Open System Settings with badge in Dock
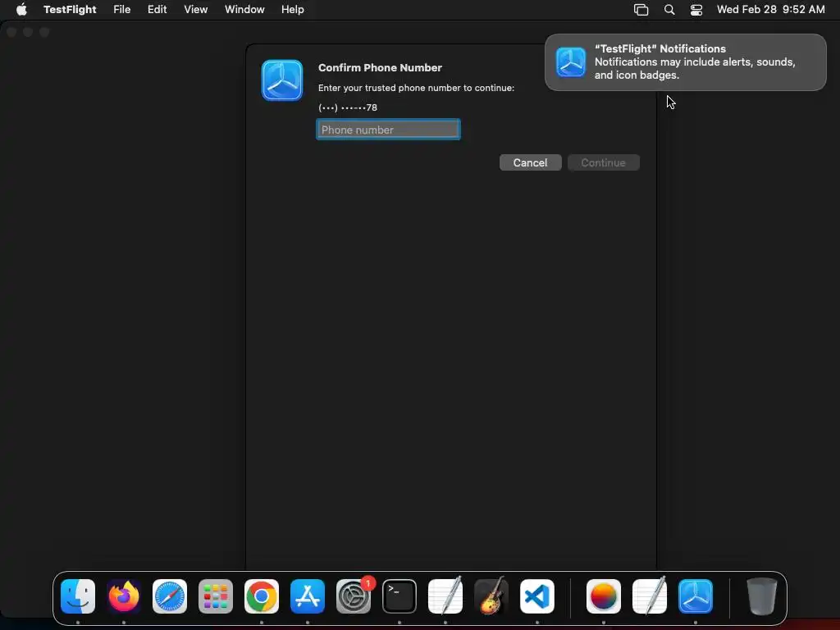Viewport: 840px width, 630px height. pyautogui.click(x=354, y=596)
